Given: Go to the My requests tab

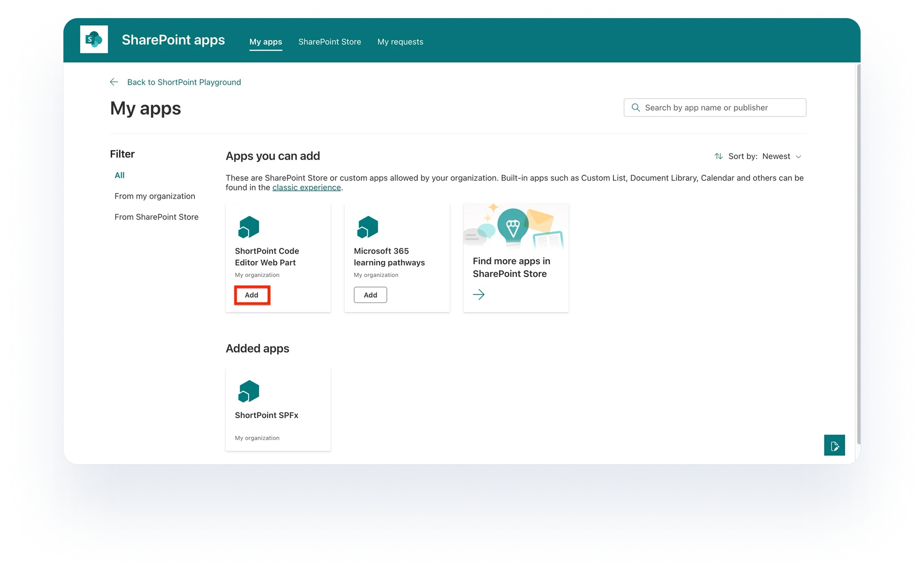Looking at the screenshot, I should point(400,42).
